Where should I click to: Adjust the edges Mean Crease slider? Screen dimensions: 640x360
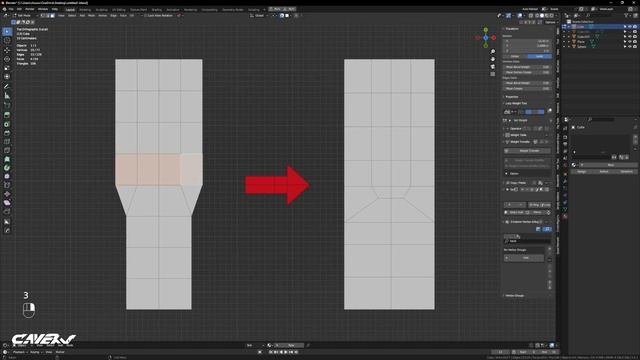(x=527, y=88)
